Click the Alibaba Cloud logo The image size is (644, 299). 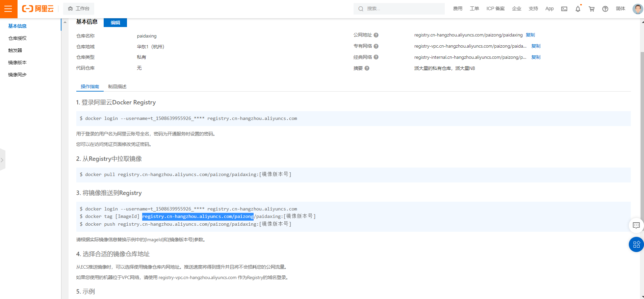coord(37,9)
